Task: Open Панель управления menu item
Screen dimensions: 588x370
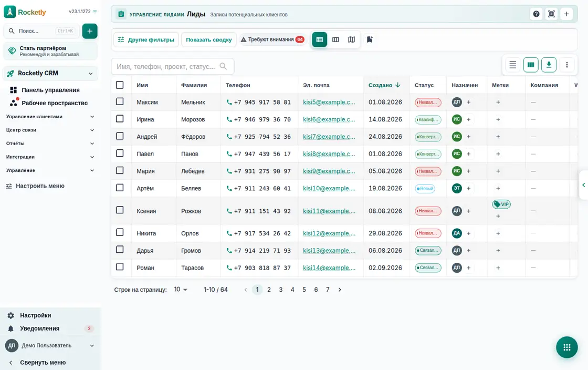Action: click(x=50, y=90)
